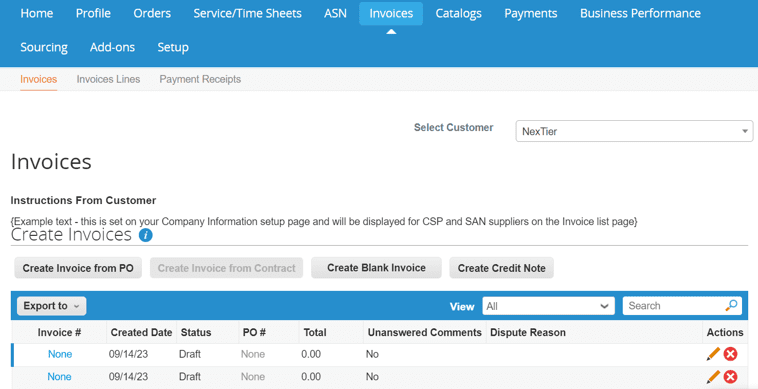
Task: Open the Orders menu
Action: tap(152, 14)
